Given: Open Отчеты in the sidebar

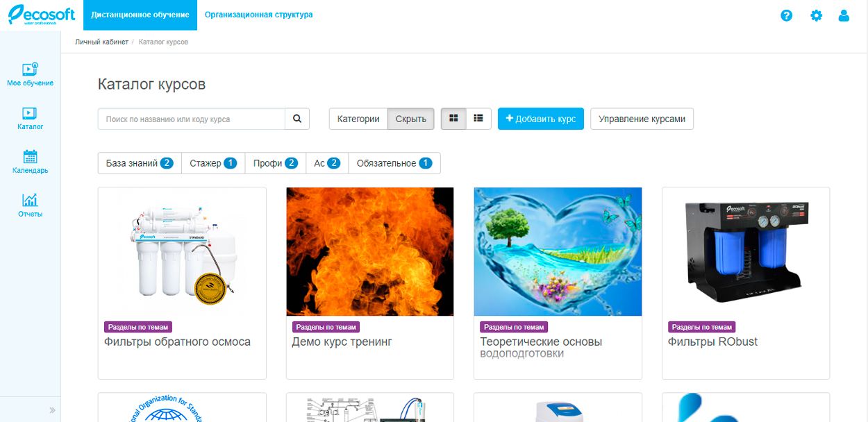Looking at the screenshot, I should [30, 205].
